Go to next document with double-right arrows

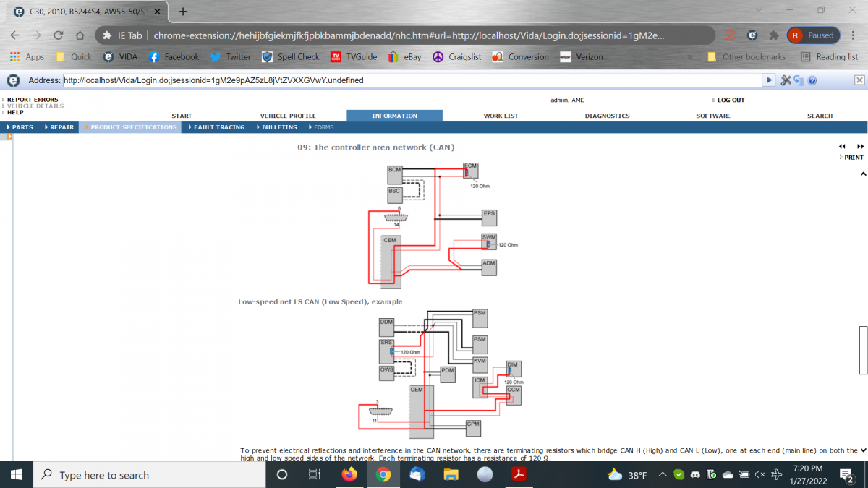coord(860,146)
